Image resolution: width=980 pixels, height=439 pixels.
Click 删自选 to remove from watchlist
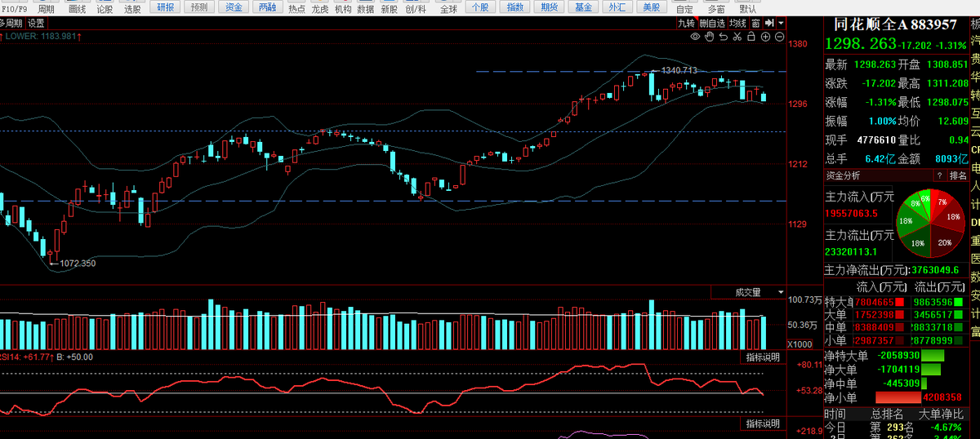click(x=712, y=24)
